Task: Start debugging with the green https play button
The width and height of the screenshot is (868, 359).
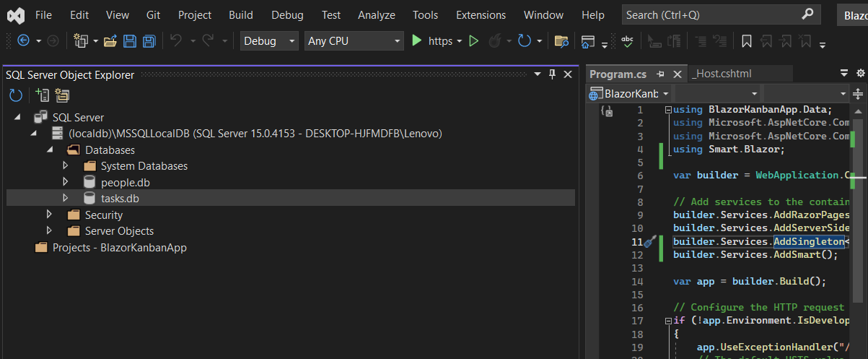Action: coord(416,41)
